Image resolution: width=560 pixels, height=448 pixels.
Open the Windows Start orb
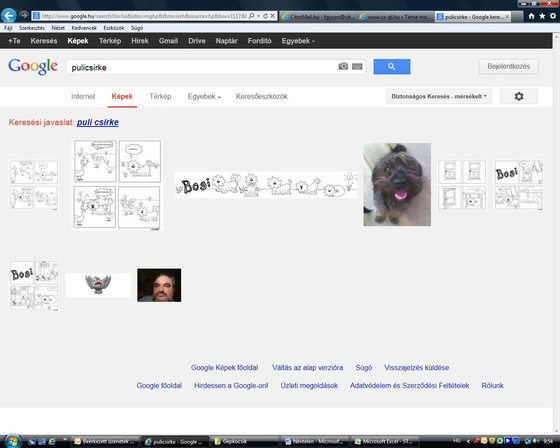(12, 441)
